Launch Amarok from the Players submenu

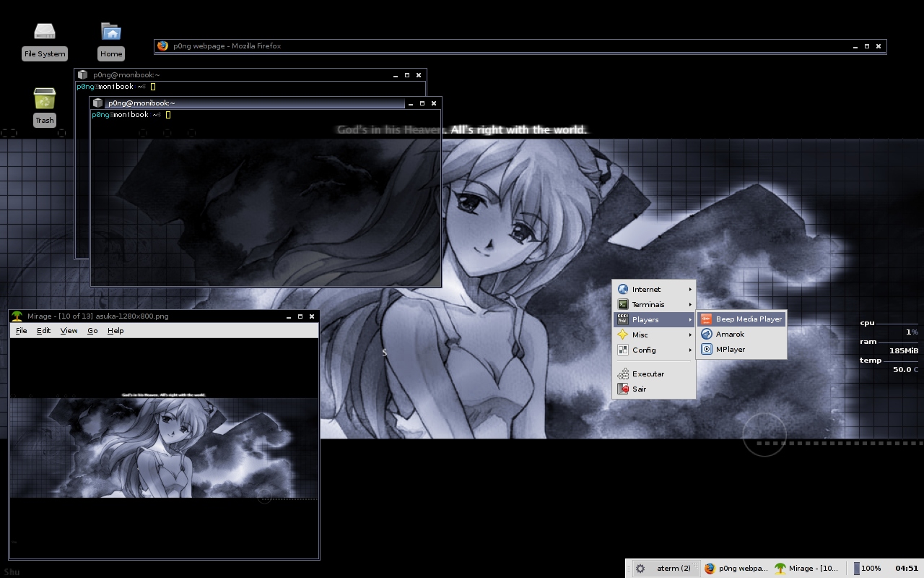pyautogui.click(x=741, y=334)
